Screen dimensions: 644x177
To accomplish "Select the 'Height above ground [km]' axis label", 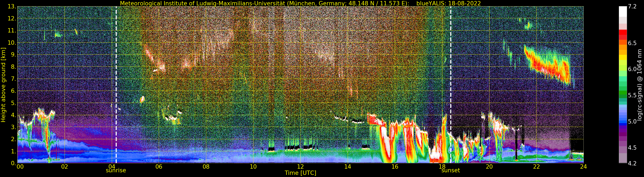I will coord(3,85).
